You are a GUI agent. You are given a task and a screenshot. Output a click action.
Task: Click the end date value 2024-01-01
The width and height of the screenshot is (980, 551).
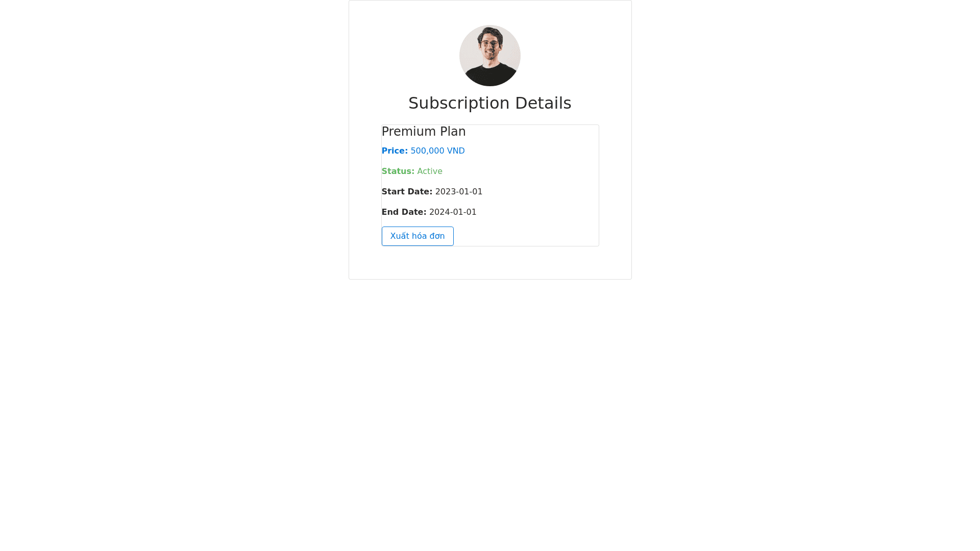(452, 212)
